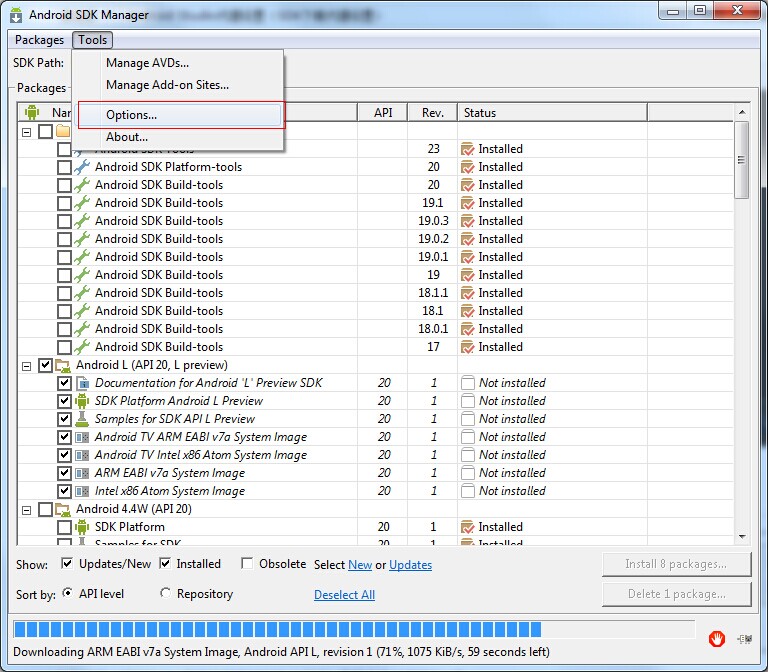Screen dimensions: 768x672
Task: Sort by the API column header
Action: [x=383, y=113]
